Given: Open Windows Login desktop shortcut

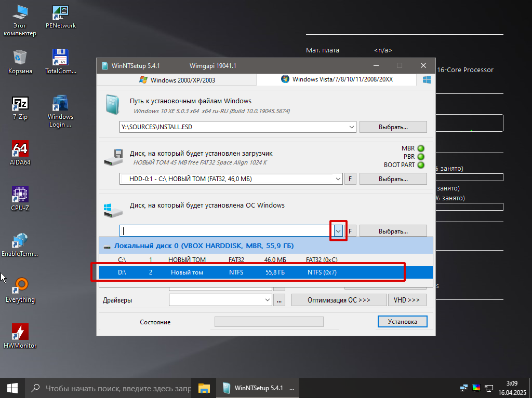Looking at the screenshot, I should pyautogui.click(x=60, y=111).
